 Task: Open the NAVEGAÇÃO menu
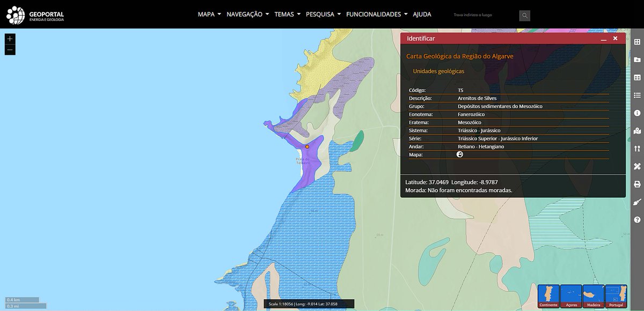[244, 14]
